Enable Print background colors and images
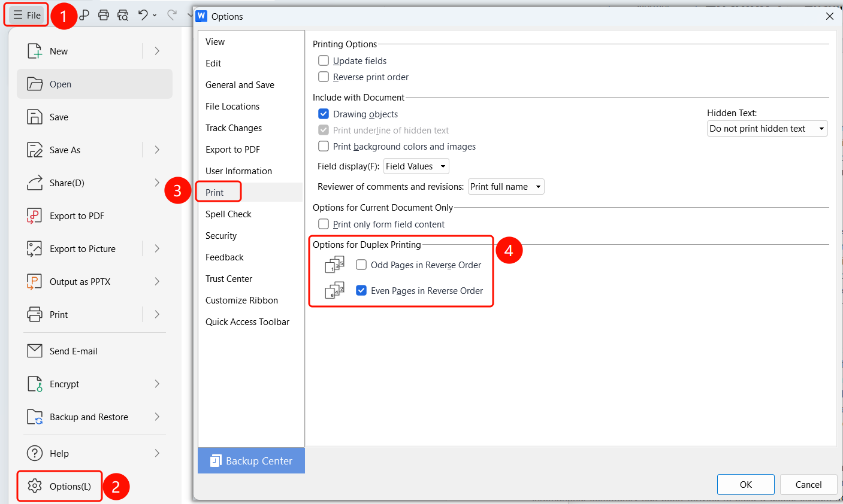Screen dimensions: 843x504 click(324, 146)
